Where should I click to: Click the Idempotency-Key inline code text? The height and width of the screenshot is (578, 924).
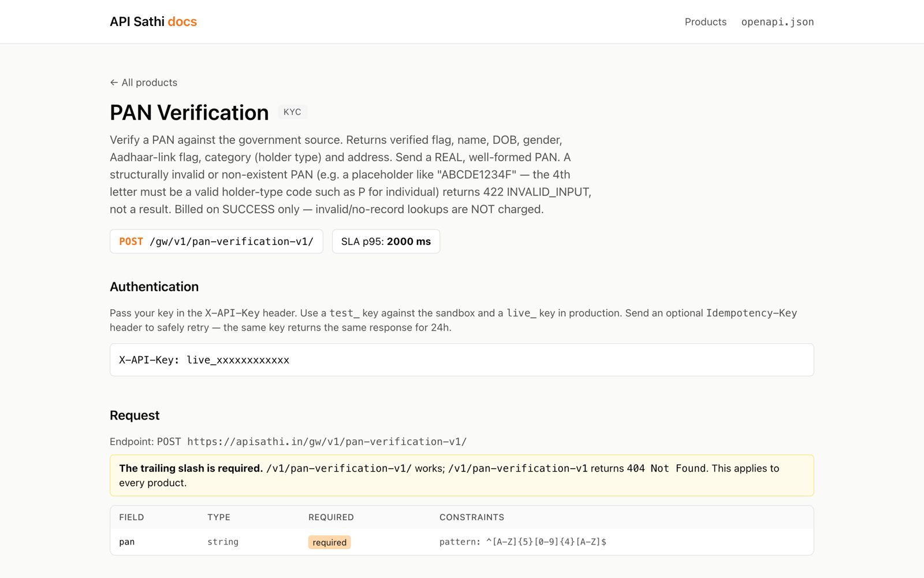pos(751,313)
